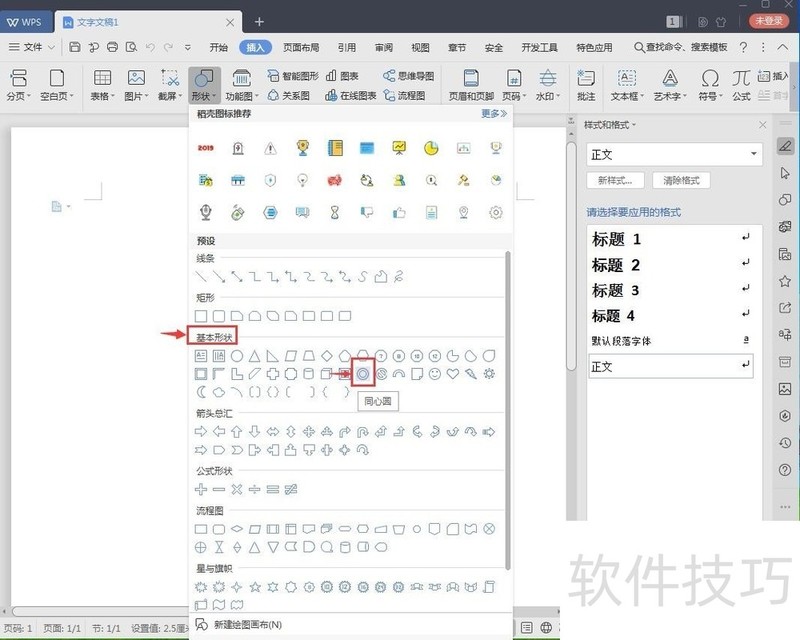Switch to the 页面布局 tab

point(301,47)
